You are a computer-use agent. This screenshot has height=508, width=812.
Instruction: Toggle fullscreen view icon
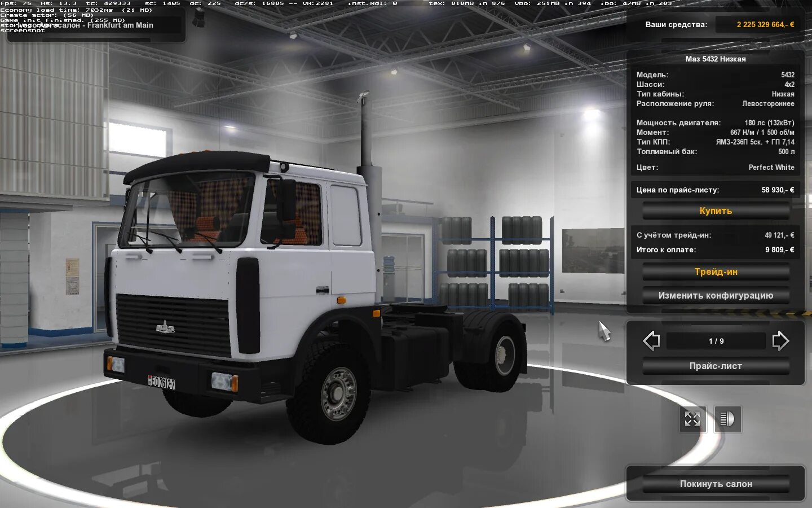(x=692, y=419)
